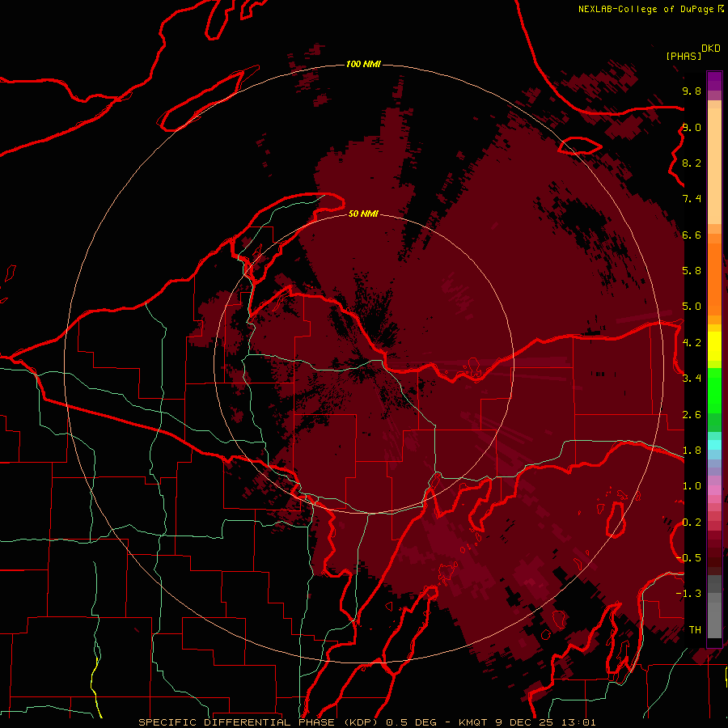Click the -0.5 value on the color scale
This screenshot has width=728, height=728.
(x=688, y=557)
